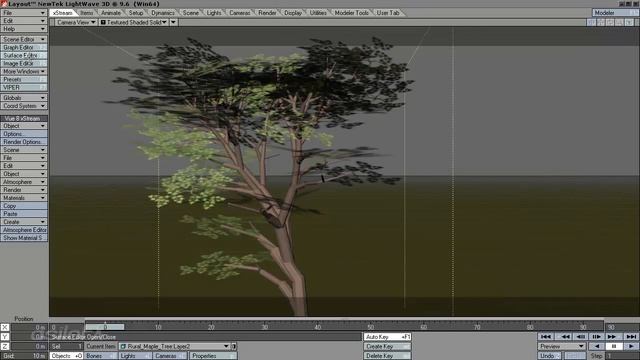Open the Graph Editor
The width and height of the screenshot is (640, 360).
pyautogui.click(x=24, y=47)
